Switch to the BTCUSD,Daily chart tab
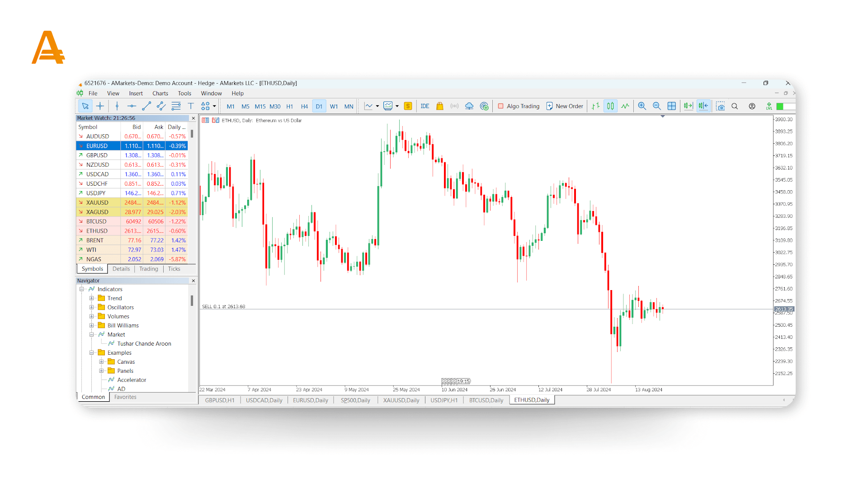Image resolution: width=868 pixels, height=488 pixels. point(486,400)
